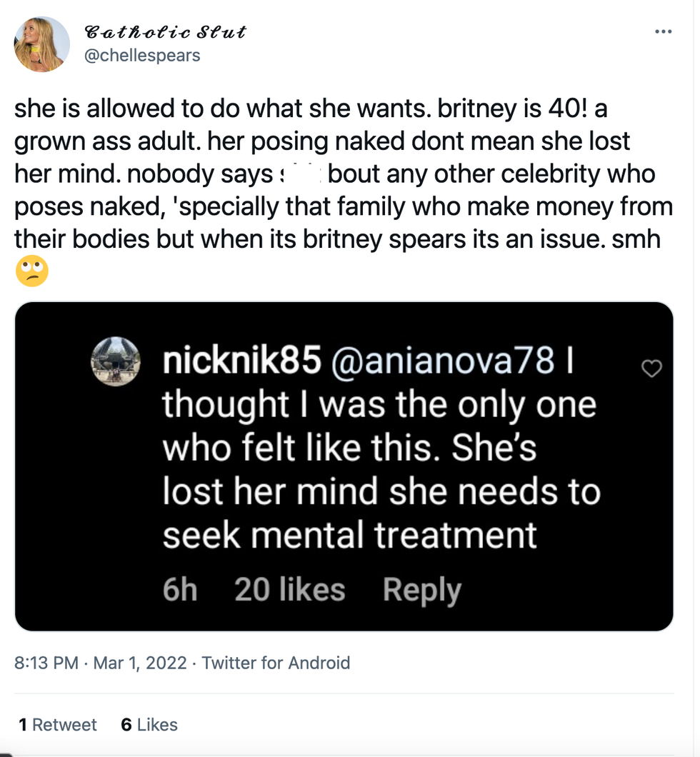Open the Twitter for Android source link

[276, 663]
